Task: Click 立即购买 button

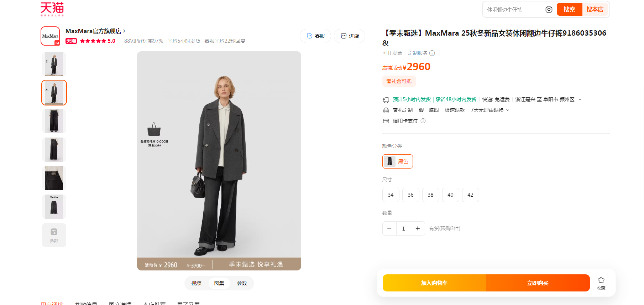Action: coord(538,283)
